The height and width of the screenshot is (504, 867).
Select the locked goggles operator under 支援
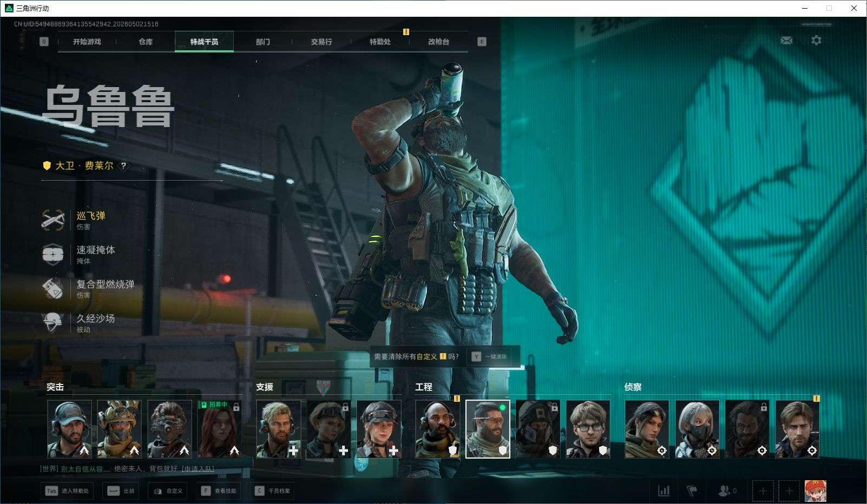tap(329, 429)
